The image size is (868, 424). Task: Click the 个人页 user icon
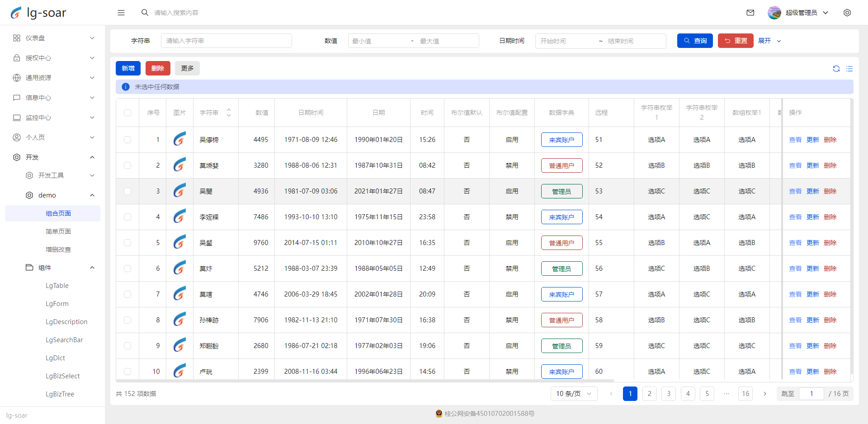17,137
